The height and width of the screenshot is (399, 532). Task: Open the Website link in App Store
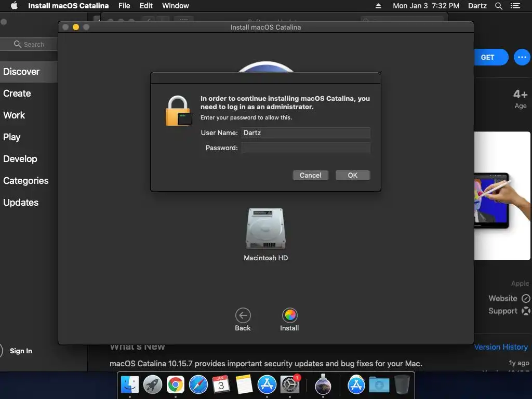point(509,298)
